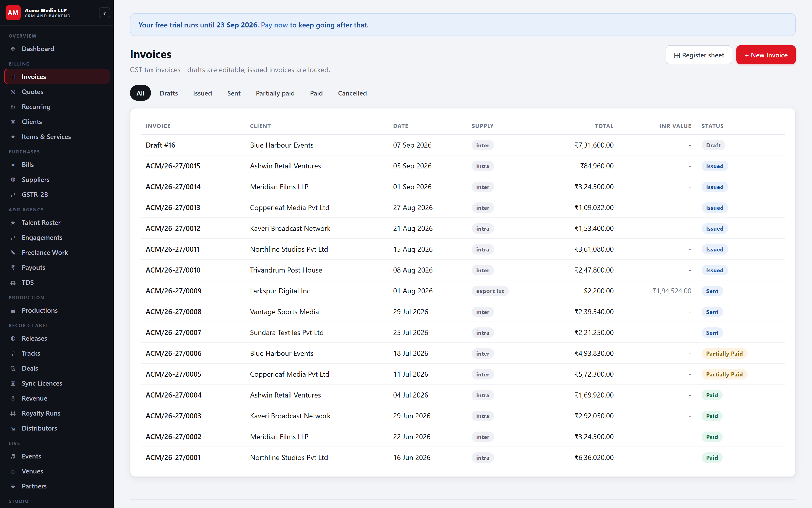Click the Items & Services sparkle icon
The width and height of the screenshot is (812, 508).
[x=13, y=137]
